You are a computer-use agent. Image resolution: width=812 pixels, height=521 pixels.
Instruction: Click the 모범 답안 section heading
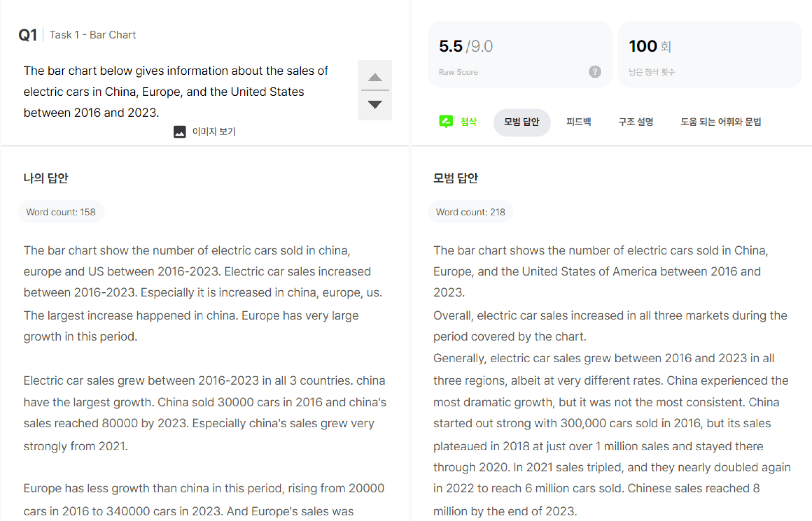pos(455,178)
